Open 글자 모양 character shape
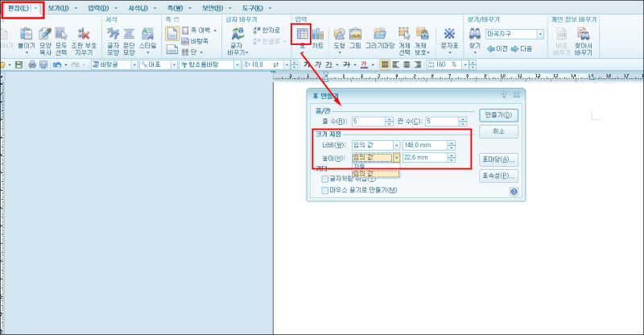This screenshot has width=644, height=335. point(113,41)
